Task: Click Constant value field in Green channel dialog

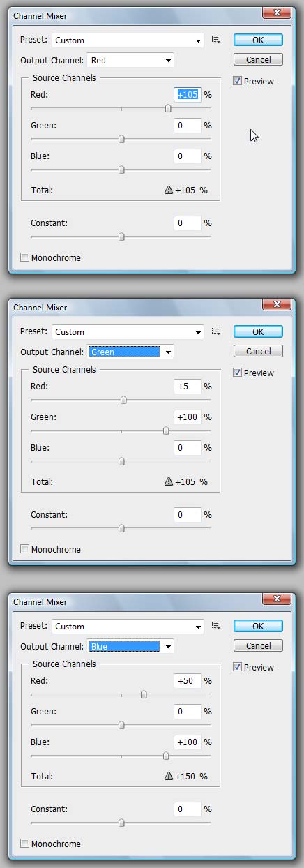Action: pos(187,515)
